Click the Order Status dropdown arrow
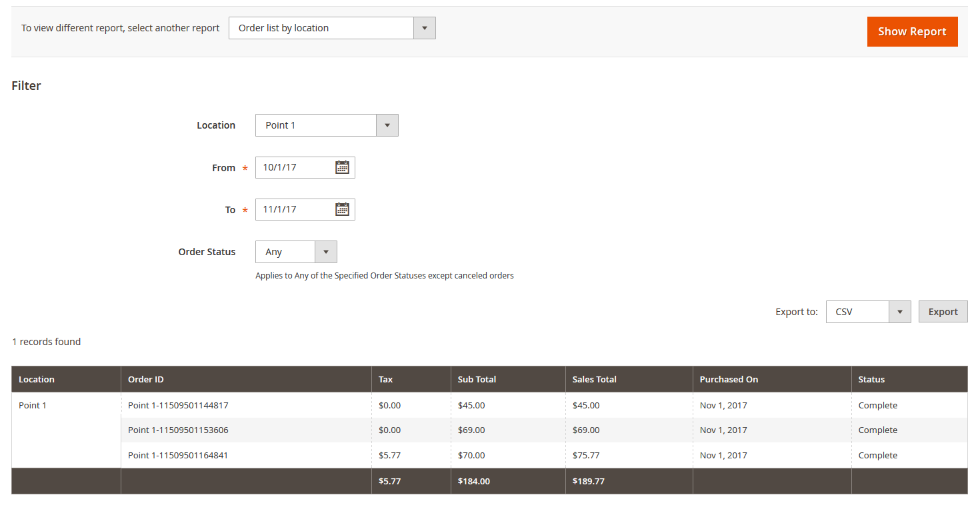980x509 pixels. pos(325,251)
